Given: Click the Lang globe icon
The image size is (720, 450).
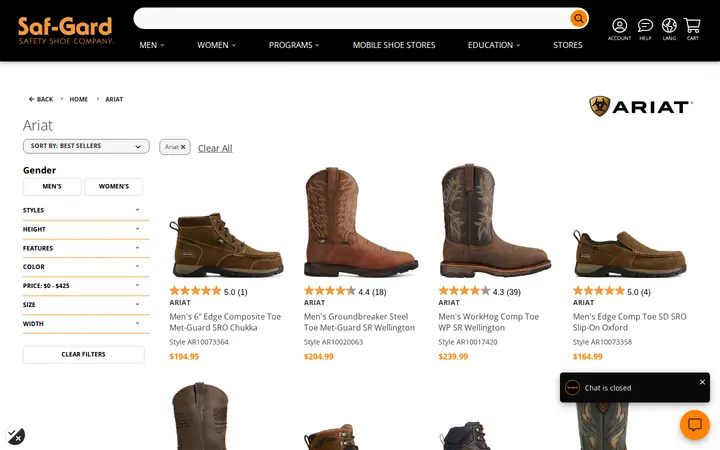Looking at the screenshot, I should [669, 29].
